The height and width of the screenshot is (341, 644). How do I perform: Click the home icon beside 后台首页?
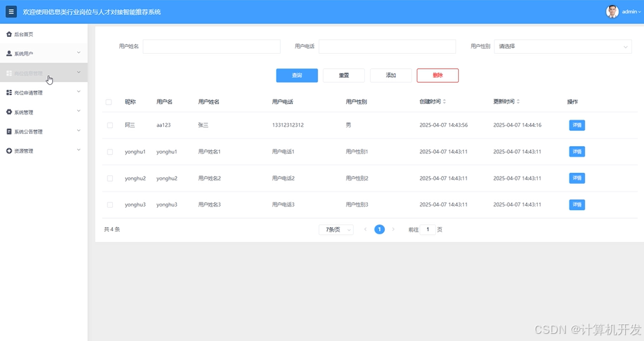click(x=9, y=34)
